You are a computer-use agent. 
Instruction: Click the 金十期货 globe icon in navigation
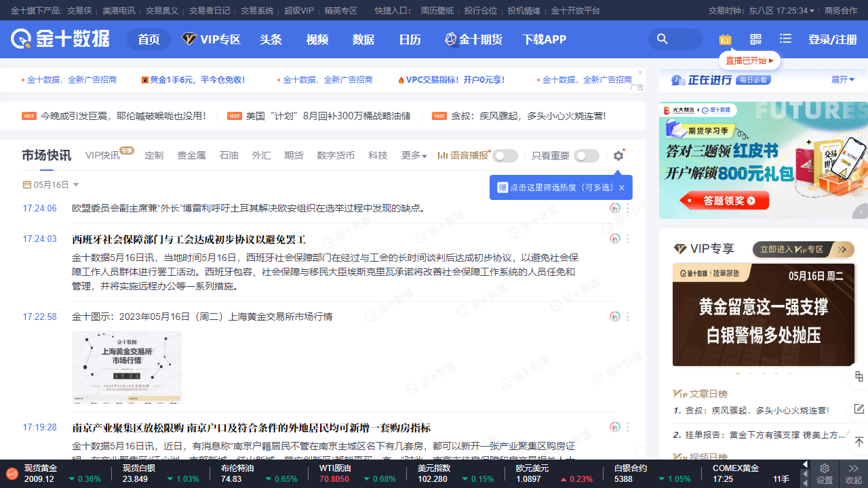tap(450, 39)
